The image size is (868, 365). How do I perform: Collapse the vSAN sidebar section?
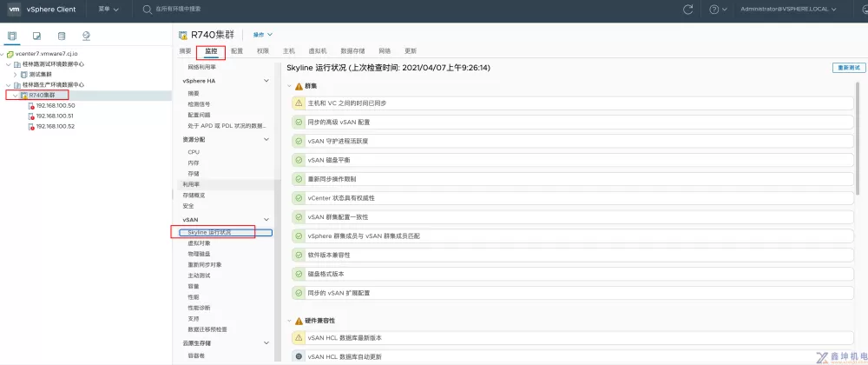coord(266,220)
